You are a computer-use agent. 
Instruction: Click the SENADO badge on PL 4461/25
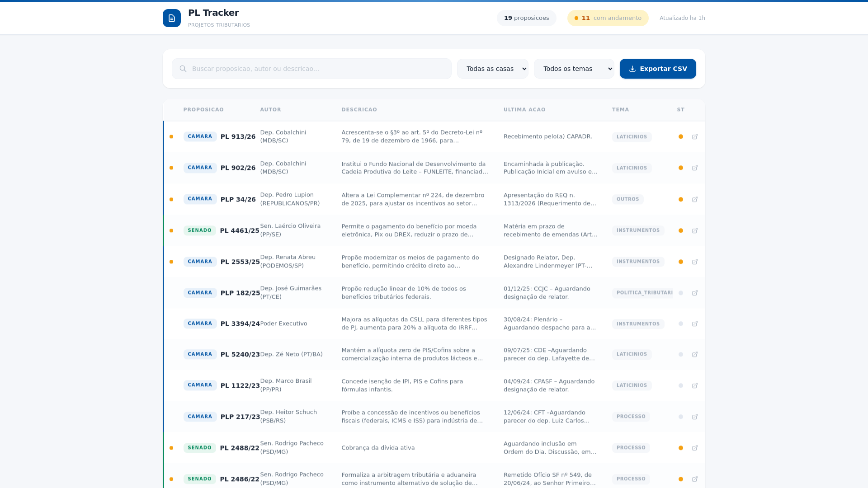(x=200, y=230)
